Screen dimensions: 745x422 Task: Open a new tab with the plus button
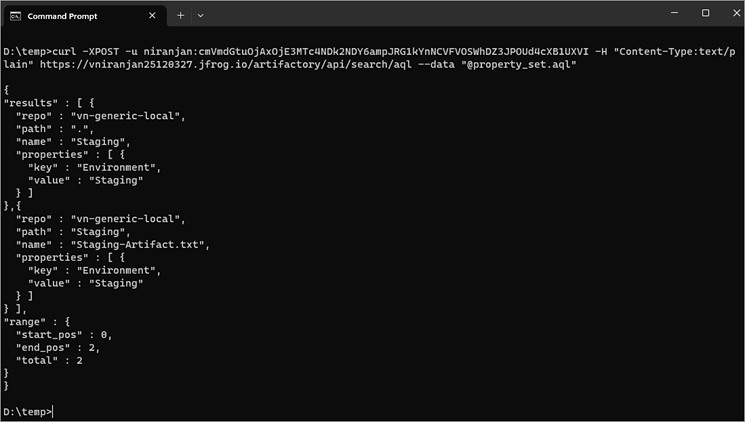(181, 16)
